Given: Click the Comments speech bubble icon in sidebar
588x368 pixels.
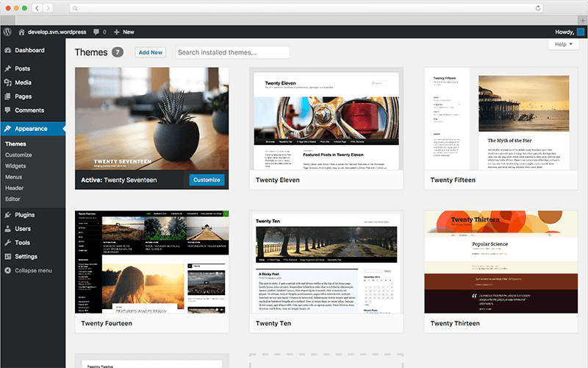Looking at the screenshot, I should point(8,110).
